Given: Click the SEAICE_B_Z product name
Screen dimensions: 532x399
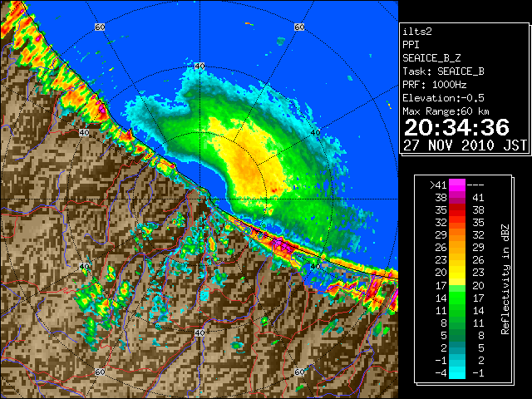Looking at the screenshot, I should tap(431, 58).
